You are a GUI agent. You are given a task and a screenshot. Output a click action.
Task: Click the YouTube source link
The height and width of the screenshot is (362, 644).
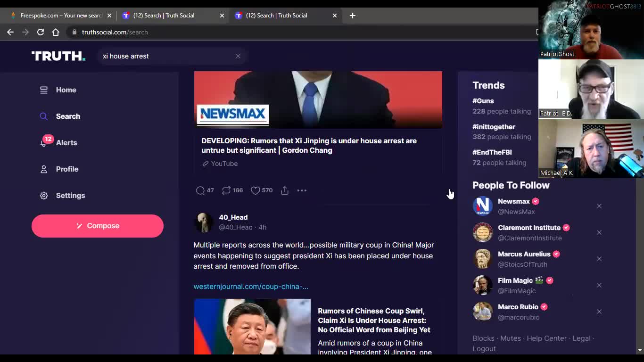pyautogui.click(x=220, y=164)
